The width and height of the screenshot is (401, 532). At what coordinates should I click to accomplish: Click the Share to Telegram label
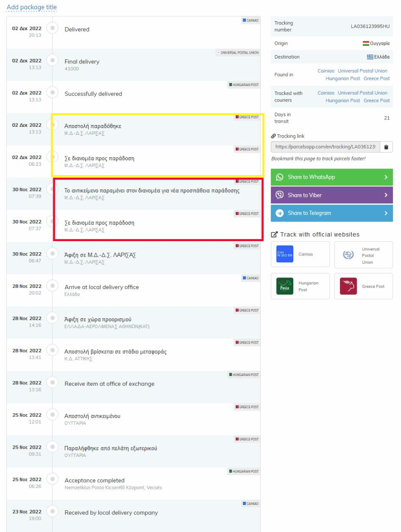point(309,213)
